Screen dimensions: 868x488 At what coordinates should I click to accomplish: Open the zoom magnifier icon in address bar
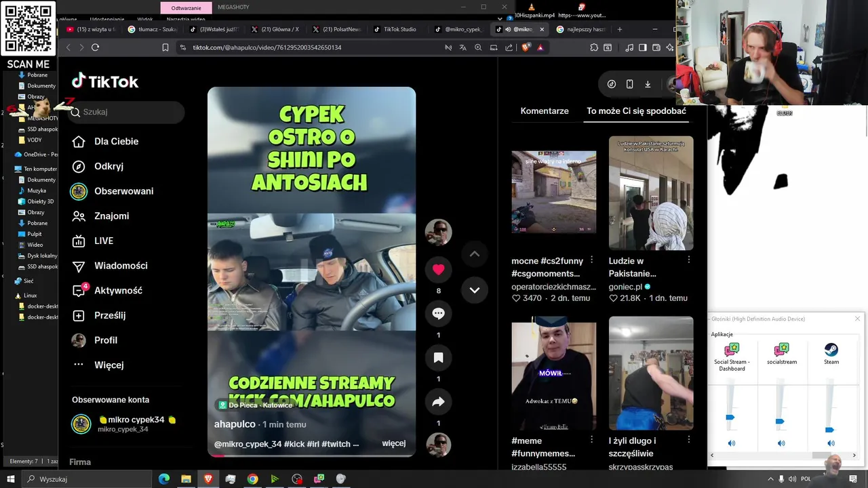(478, 47)
